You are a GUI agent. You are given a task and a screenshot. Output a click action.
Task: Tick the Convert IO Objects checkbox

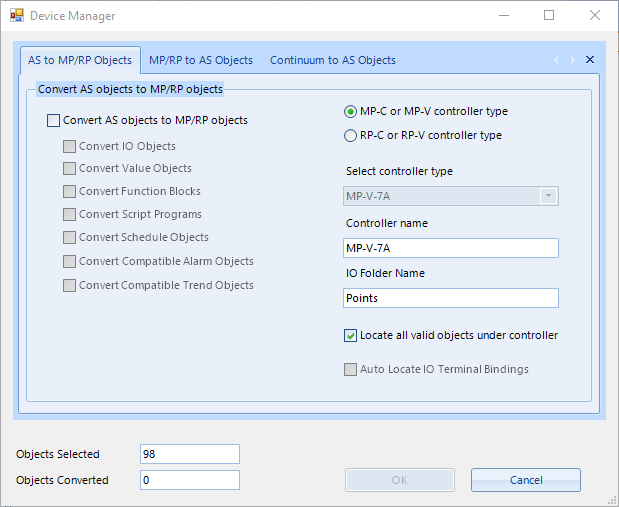coord(69,146)
